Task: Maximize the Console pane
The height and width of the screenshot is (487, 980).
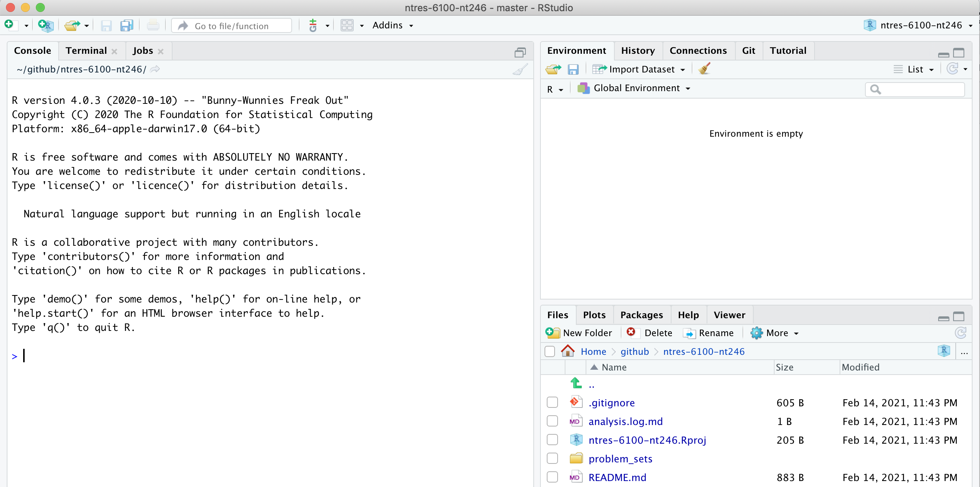Action: (520, 52)
